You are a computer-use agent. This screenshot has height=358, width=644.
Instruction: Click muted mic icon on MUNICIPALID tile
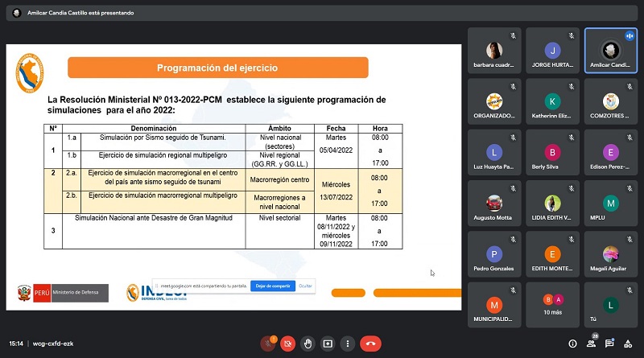[514, 290]
